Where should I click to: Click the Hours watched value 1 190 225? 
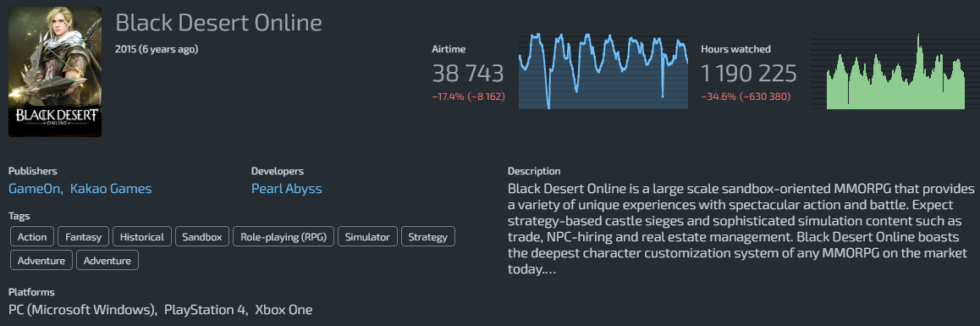tap(749, 74)
